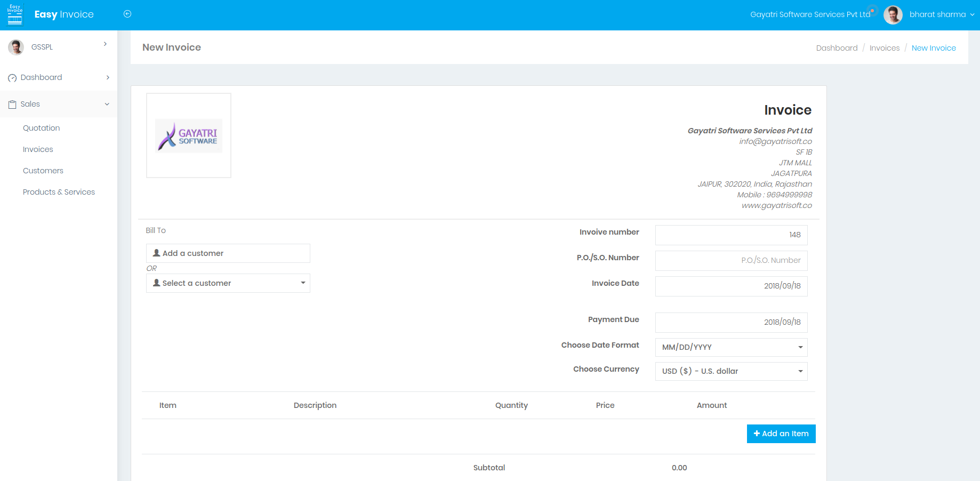Screen dimensions: 980x481
Task: Click the notification dot near company name
Action: pyautogui.click(x=872, y=10)
